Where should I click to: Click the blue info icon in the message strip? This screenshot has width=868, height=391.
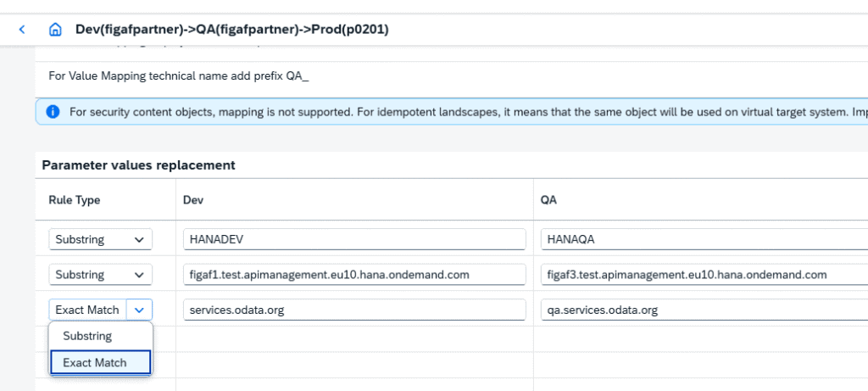pyautogui.click(x=53, y=112)
